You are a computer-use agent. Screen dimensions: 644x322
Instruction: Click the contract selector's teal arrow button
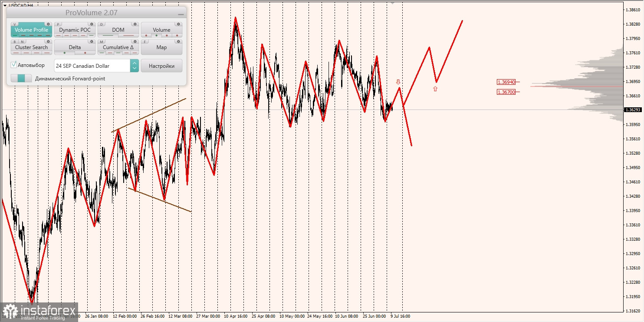pos(135,66)
